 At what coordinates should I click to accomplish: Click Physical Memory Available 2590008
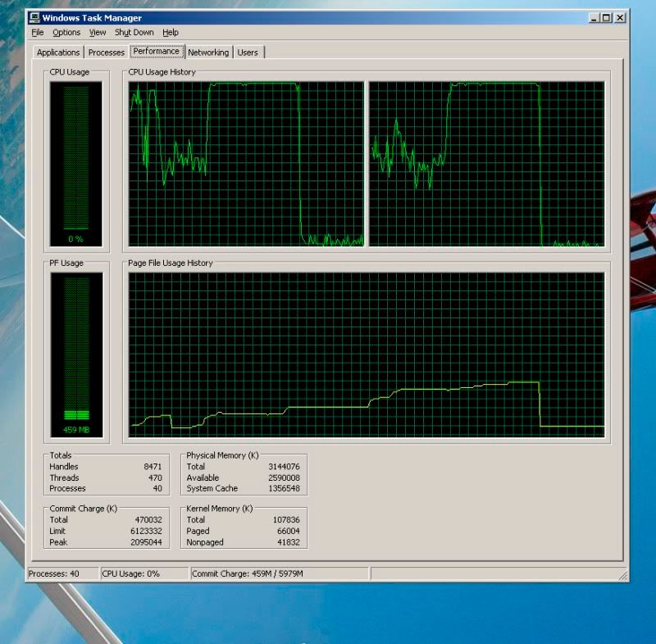(284, 477)
